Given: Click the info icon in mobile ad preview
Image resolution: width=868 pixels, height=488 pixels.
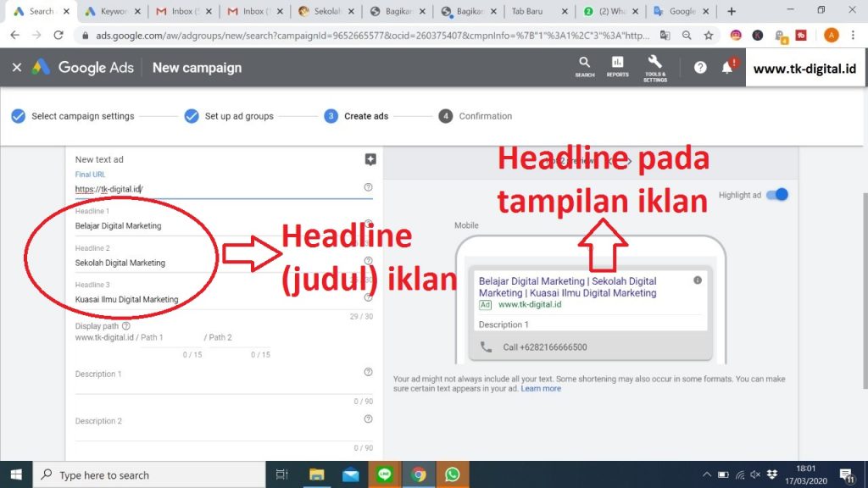Looking at the screenshot, I should click(698, 280).
